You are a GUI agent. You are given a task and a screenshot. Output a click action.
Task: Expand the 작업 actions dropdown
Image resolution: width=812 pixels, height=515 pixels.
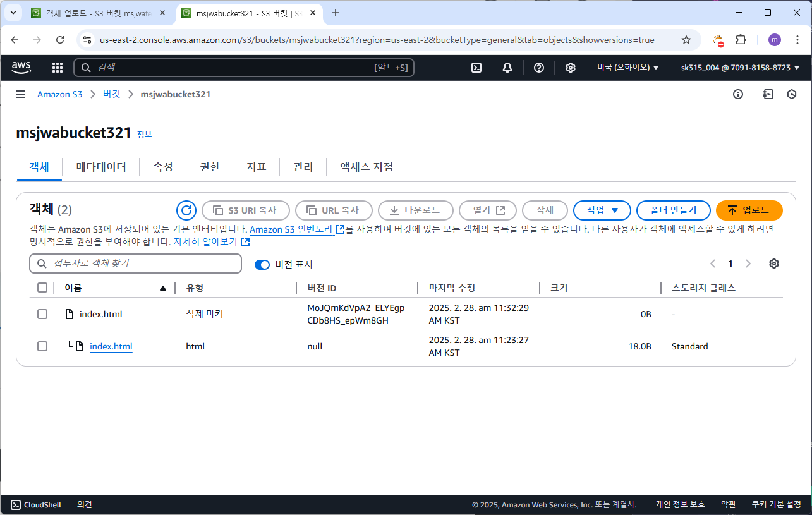(602, 210)
